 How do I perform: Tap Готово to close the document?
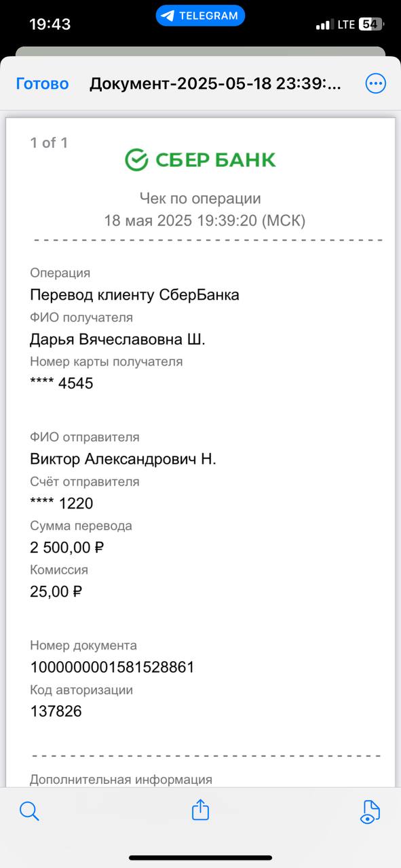coord(42,83)
